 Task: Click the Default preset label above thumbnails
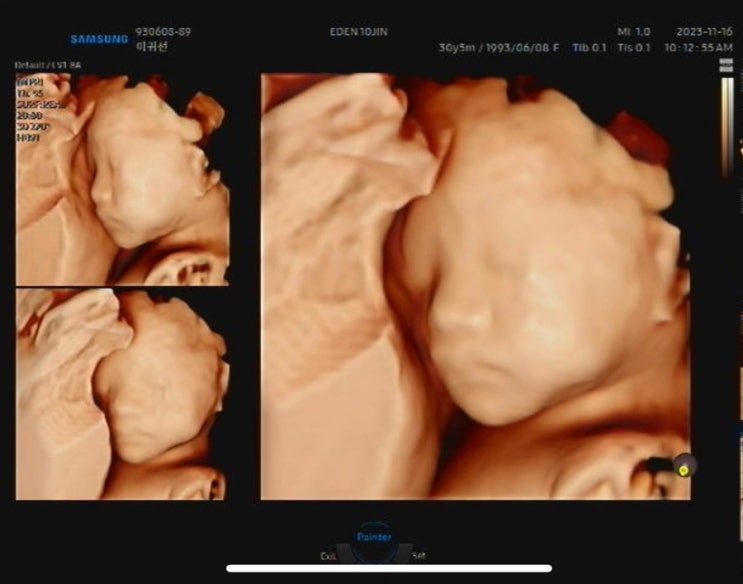tap(48, 65)
